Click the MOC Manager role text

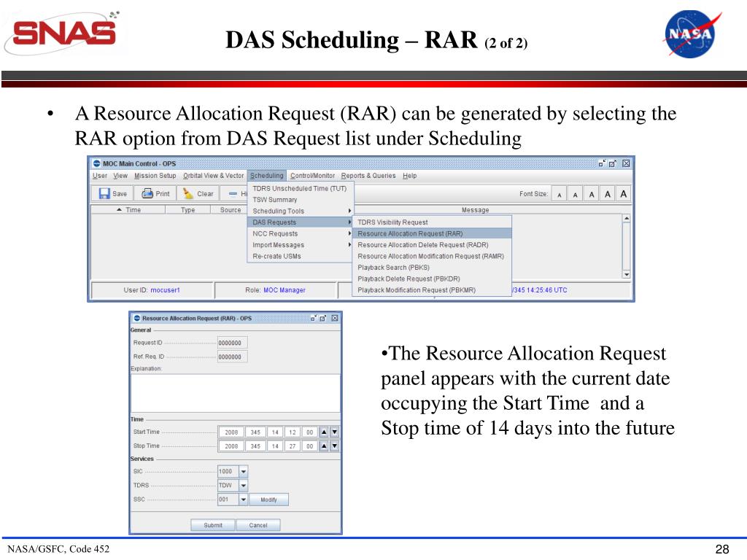pos(285,290)
